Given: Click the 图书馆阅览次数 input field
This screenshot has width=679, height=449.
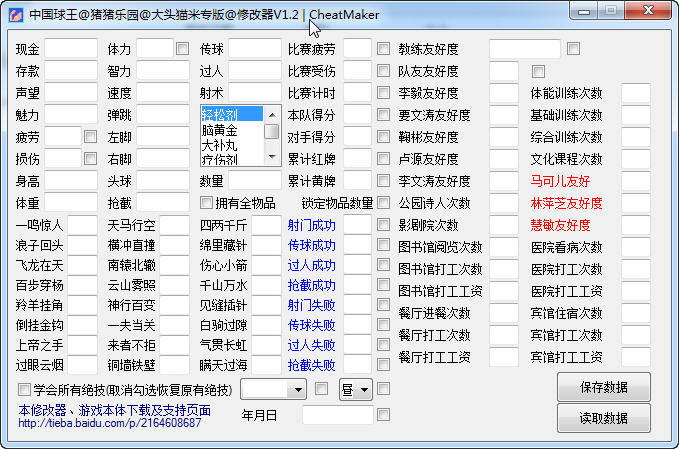Looking at the screenshot, I should coord(504,247).
